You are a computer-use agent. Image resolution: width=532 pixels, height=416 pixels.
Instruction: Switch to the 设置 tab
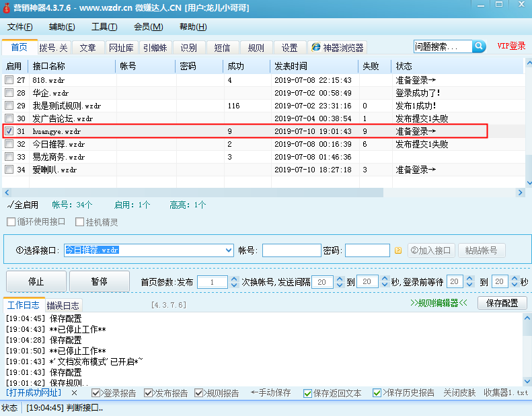click(x=289, y=48)
